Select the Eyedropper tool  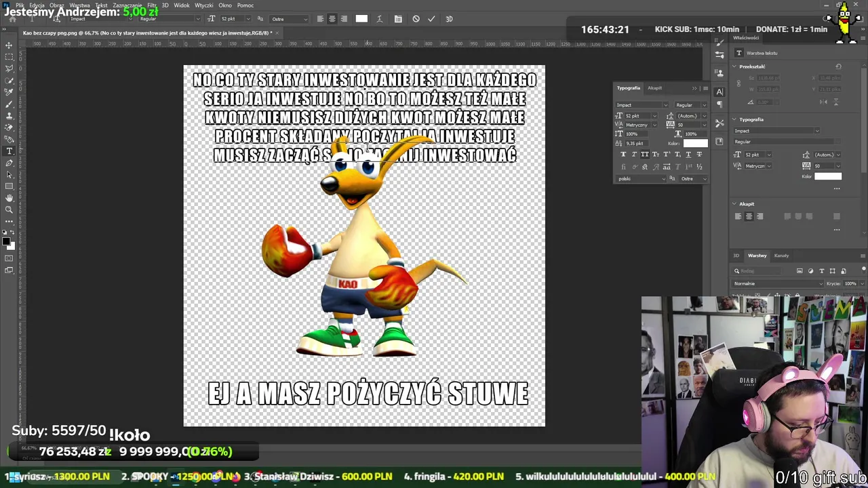click(9, 92)
